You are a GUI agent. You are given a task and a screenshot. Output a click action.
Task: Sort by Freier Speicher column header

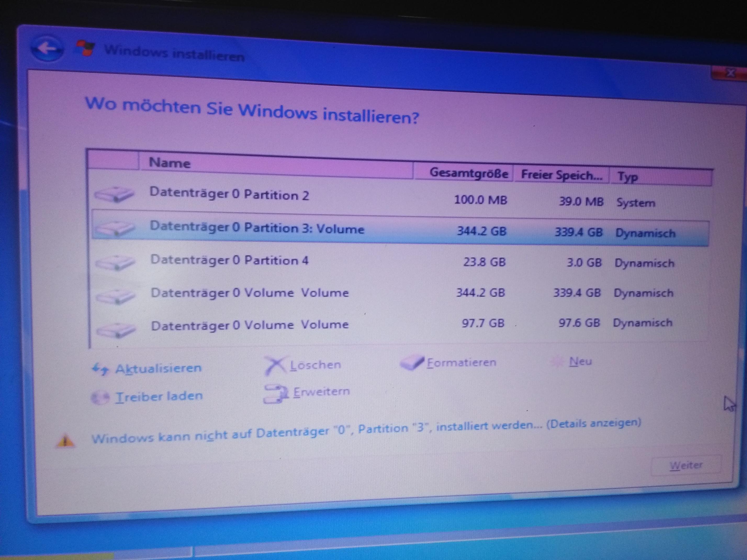tap(561, 175)
